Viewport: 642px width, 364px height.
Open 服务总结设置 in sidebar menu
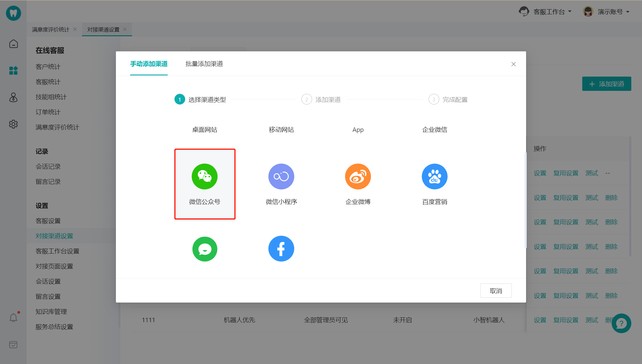pos(54,327)
